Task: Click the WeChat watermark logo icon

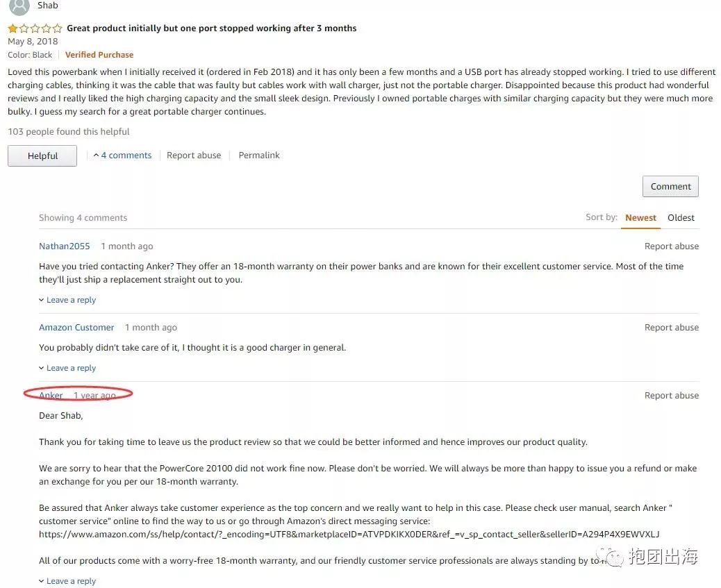Action: [613, 557]
